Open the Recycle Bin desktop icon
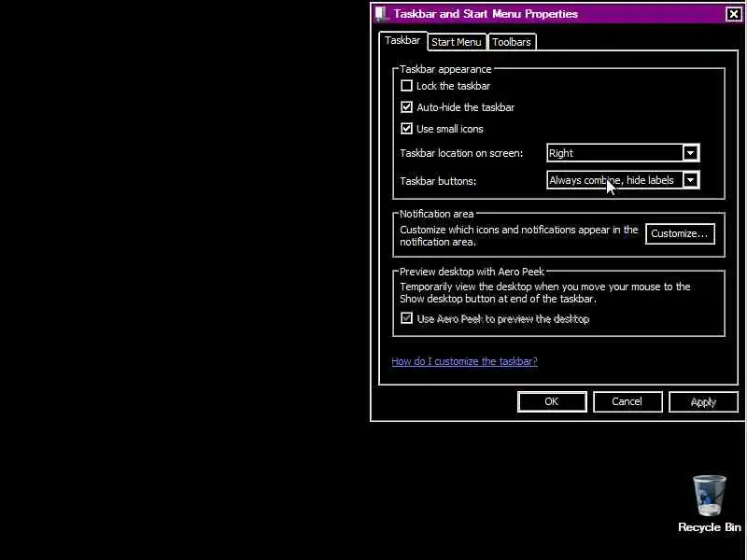Viewport: 747px width, 560px height. [709, 504]
